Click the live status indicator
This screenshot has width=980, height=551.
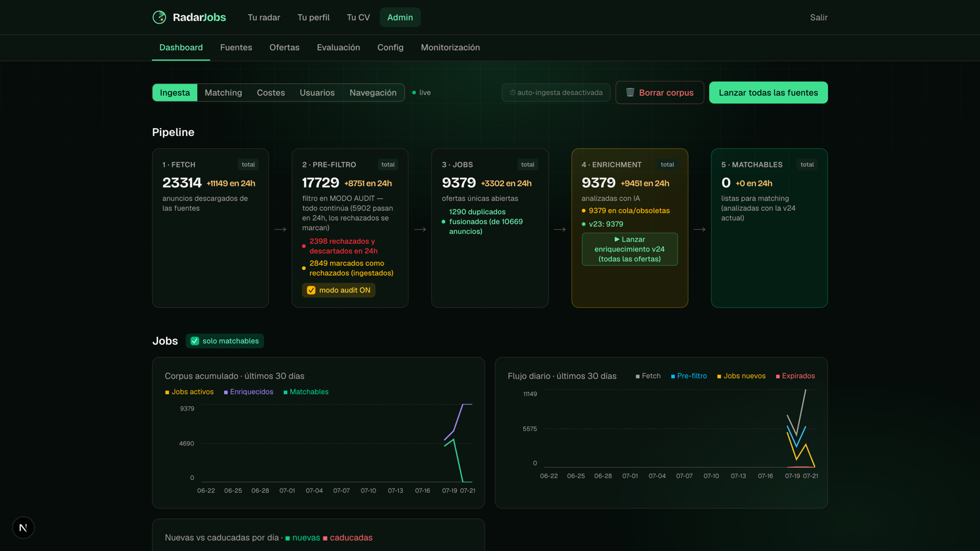(x=421, y=92)
